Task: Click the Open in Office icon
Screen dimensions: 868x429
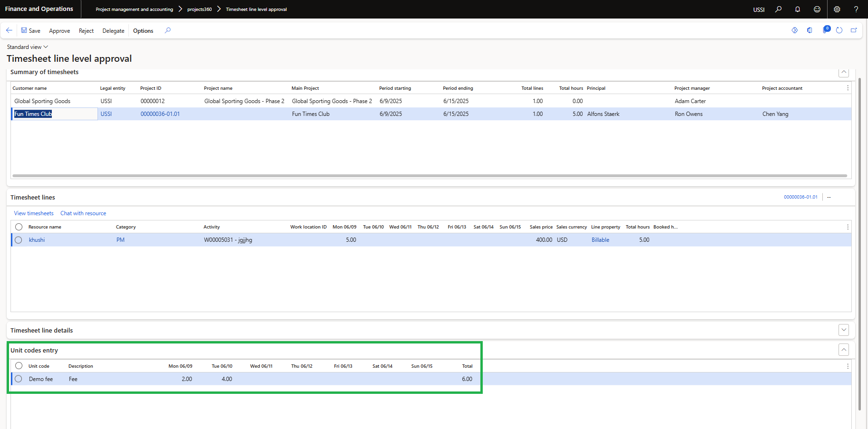Action: click(x=809, y=30)
